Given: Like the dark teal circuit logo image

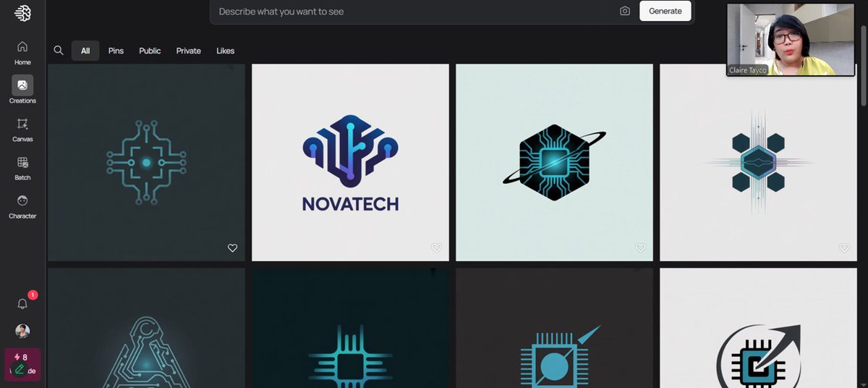Looking at the screenshot, I should 232,248.
